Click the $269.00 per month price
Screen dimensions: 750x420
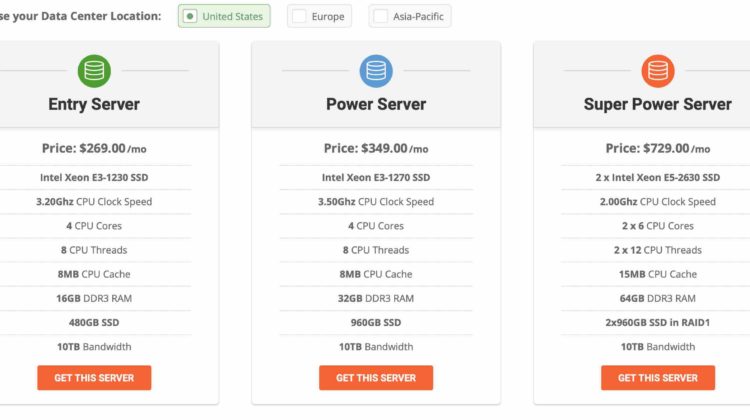pos(94,148)
